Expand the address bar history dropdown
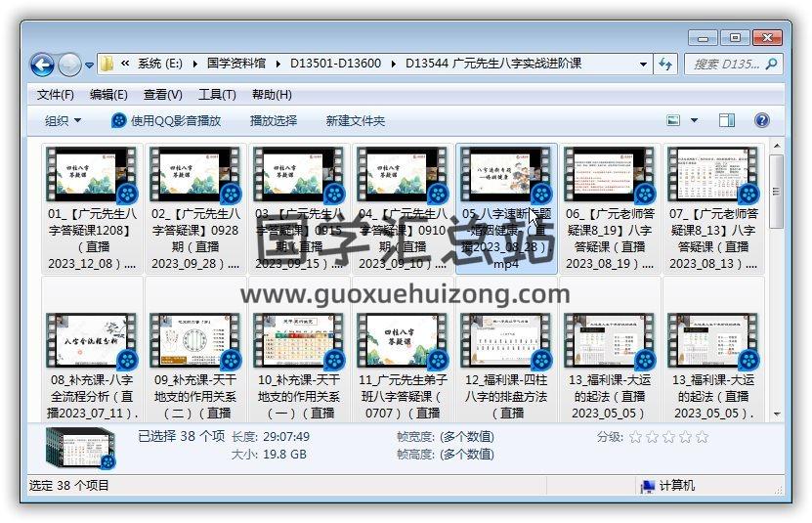812x523 pixels. tap(643, 65)
